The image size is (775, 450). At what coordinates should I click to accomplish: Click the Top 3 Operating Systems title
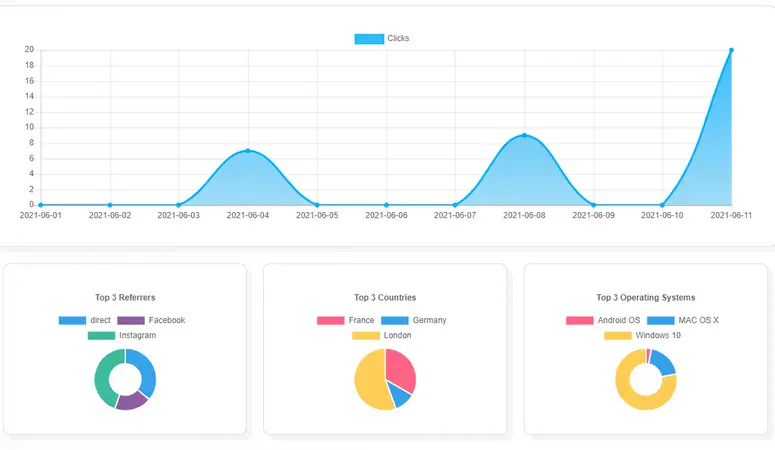[x=646, y=298]
